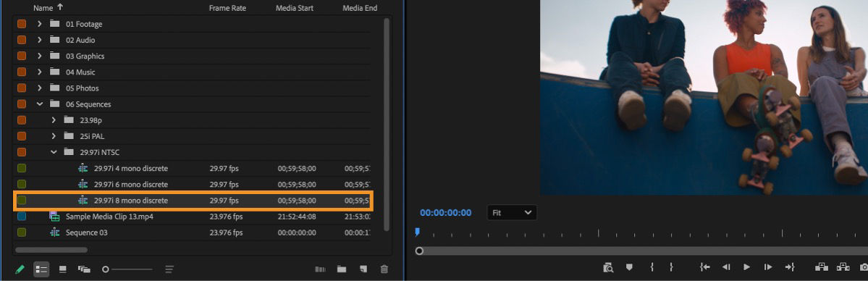Image resolution: width=868 pixels, height=281 pixels.
Task: Collapse the 29.97i NTSC bin
Action: coord(54,152)
